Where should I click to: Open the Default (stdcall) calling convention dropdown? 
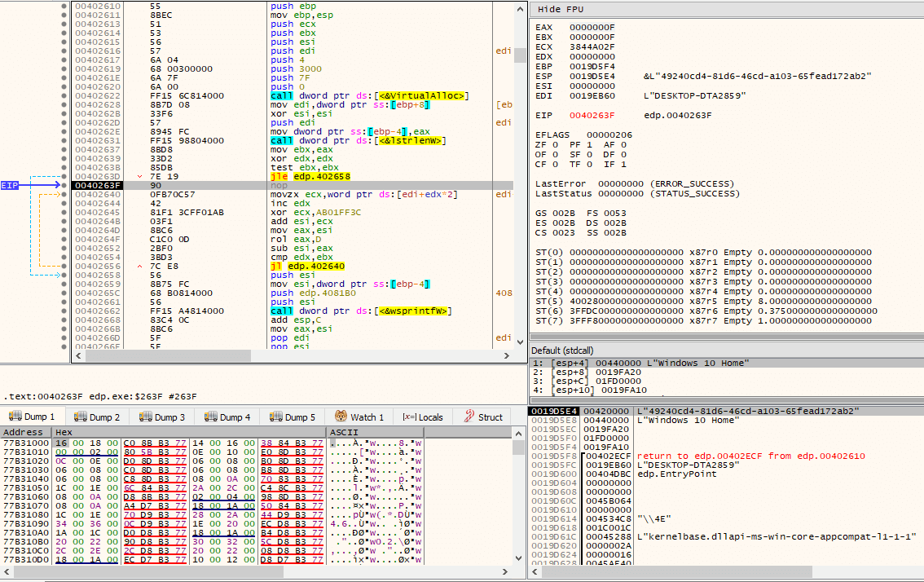[562, 351]
